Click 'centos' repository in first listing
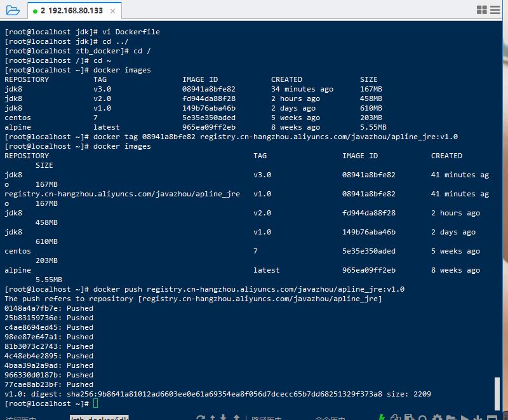This screenshot has height=420, width=508. (x=18, y=118)
